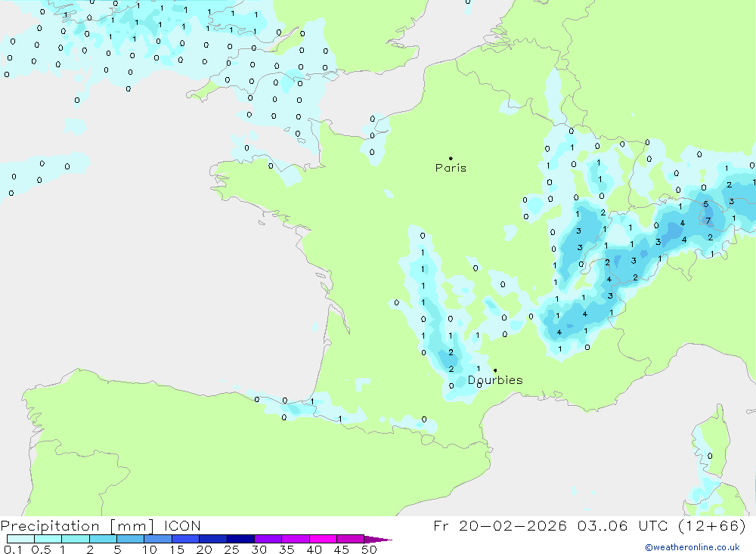Select the black dot marker above Dourbies
Image resolution: width=756 pixels, height=554 pixels.
495,370
